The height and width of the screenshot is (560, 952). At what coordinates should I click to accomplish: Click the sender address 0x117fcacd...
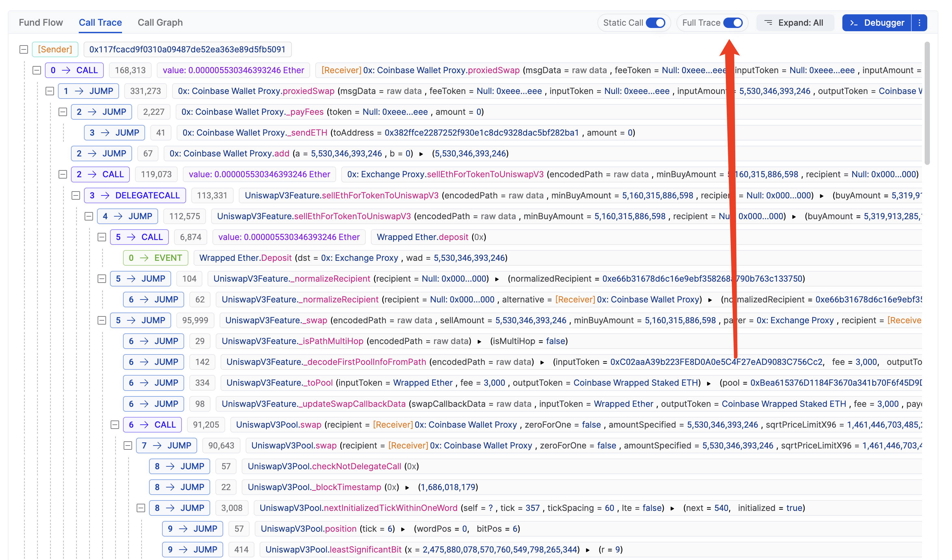click(x=187, y=49)
